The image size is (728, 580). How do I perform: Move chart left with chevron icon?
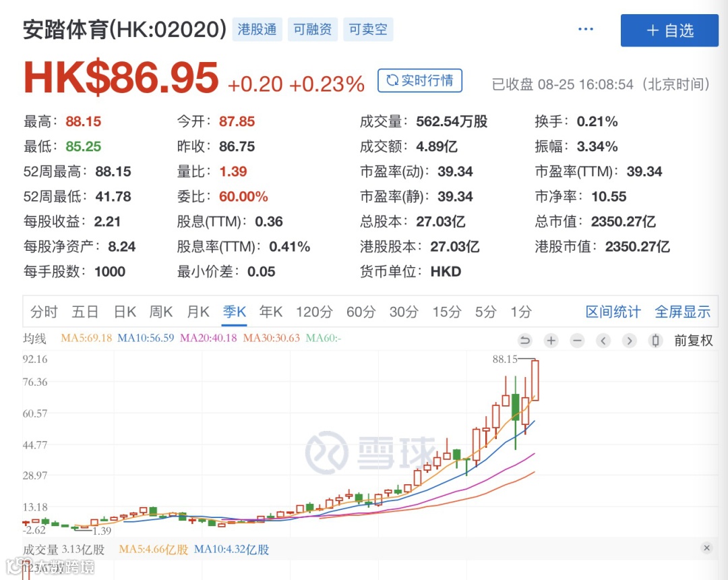click(603, 341)
